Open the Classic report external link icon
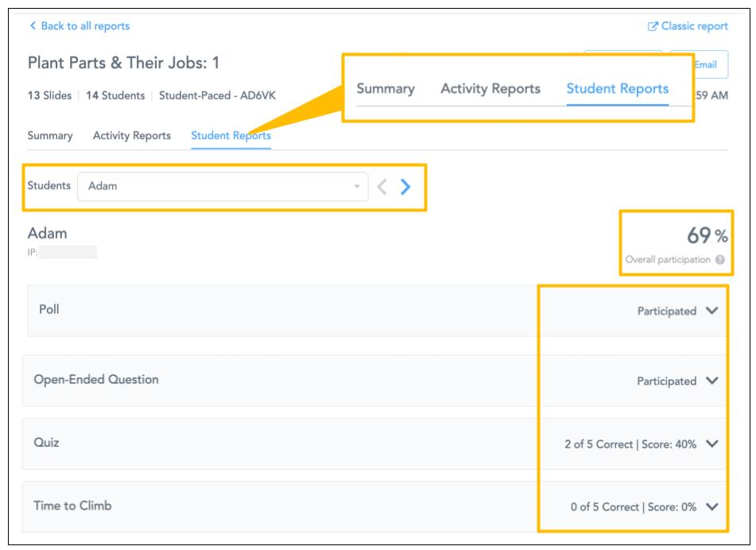The image size is (756, 550). click(654, 26)
